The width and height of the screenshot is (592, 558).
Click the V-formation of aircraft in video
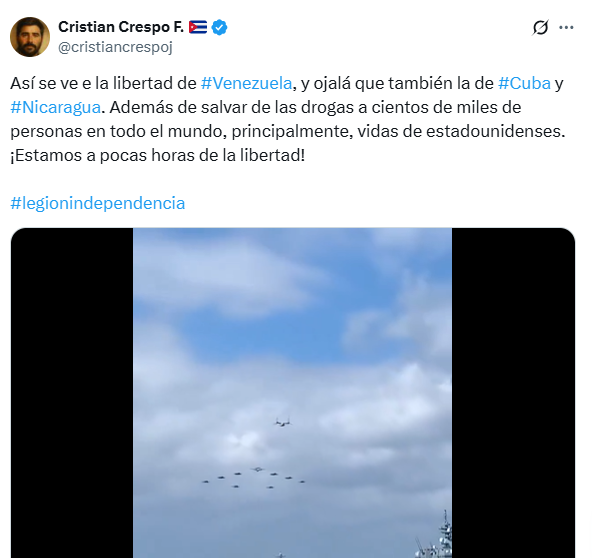click(x=254, y=478)
